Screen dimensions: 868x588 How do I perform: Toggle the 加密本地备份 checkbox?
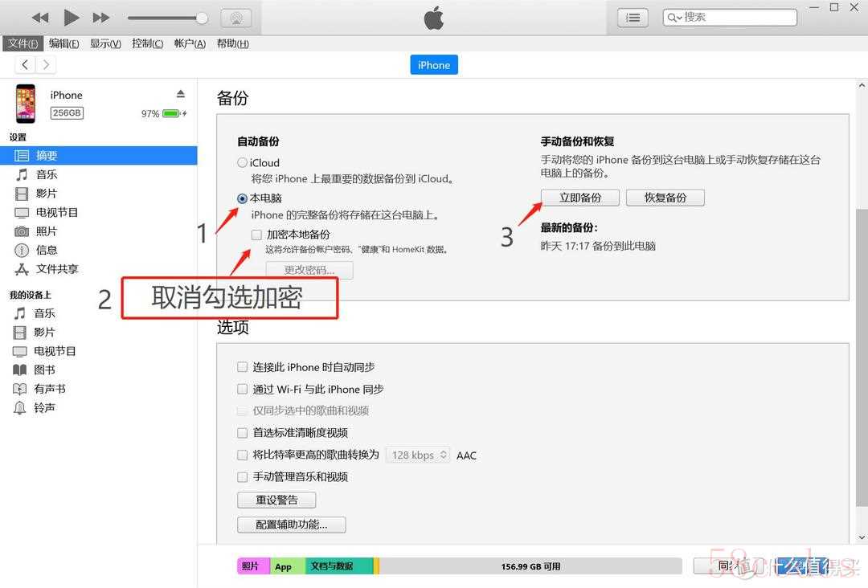coord(256,235)
